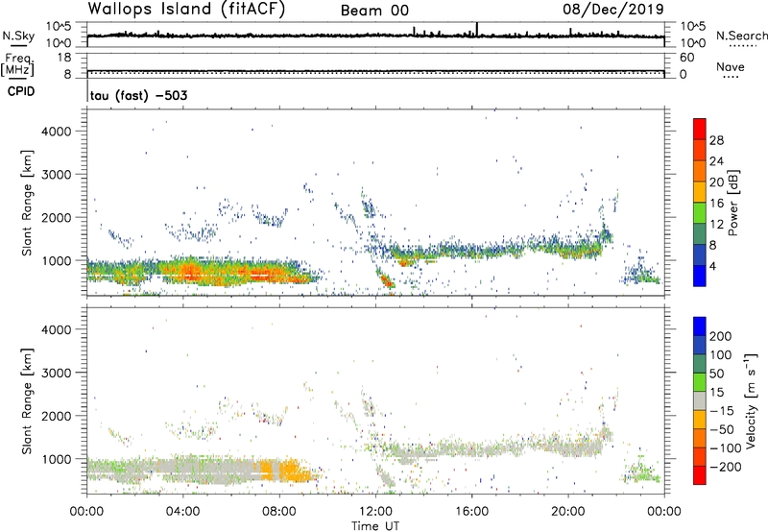Viewport: 768px width, 532px height.
Task: Click the "18" tick on the frequency axis
Action: (x=63, y=58)
